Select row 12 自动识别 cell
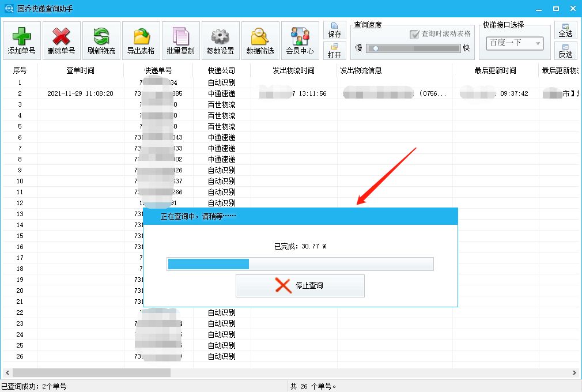Screen dimensions: 582x392 (222, 203)
